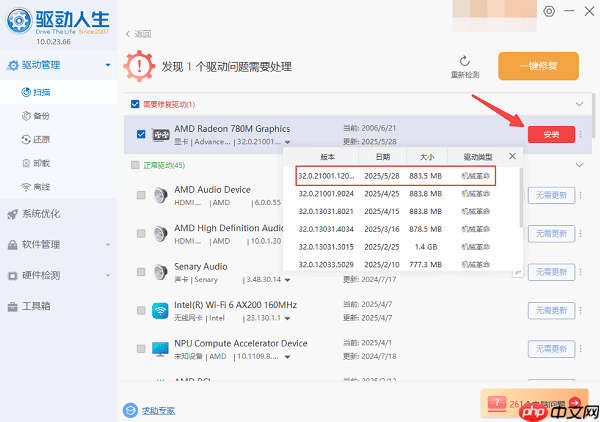600x422 pixels.
Task: Open 系统优化 from the sidebar
Action: 58,214
